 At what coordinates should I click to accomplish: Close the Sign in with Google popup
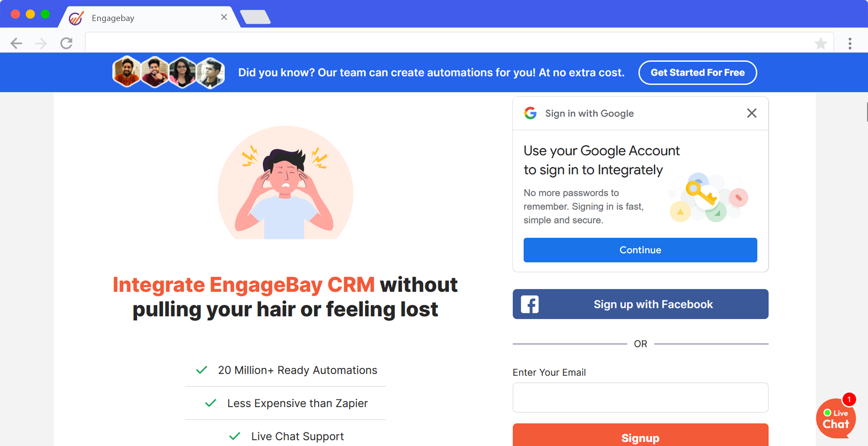(x=752, y=113)
